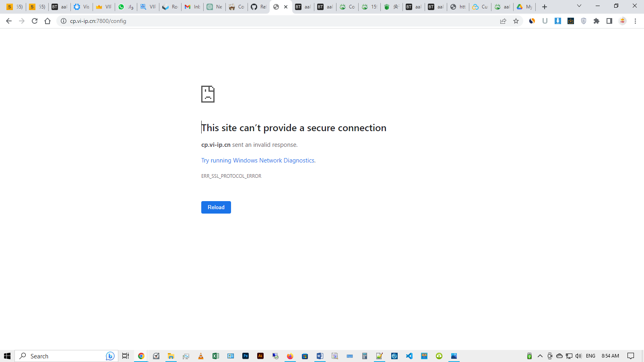The image size is (644, 362).
Task: Open VLC media player from the taskbar
Action: tap(201, 356)
